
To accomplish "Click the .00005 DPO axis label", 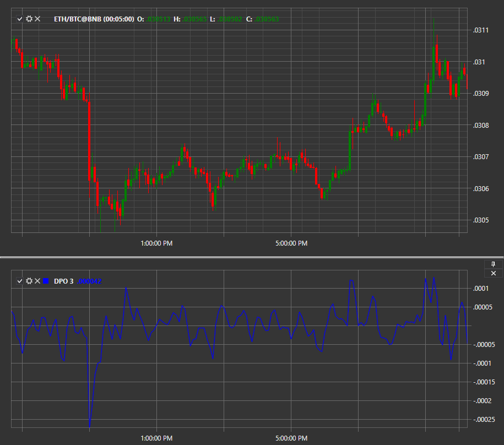I will (x=483, y=307).
